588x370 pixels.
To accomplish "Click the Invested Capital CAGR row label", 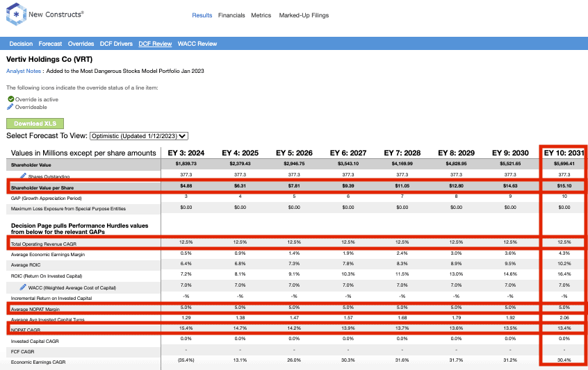I will (x=35, y=341).
